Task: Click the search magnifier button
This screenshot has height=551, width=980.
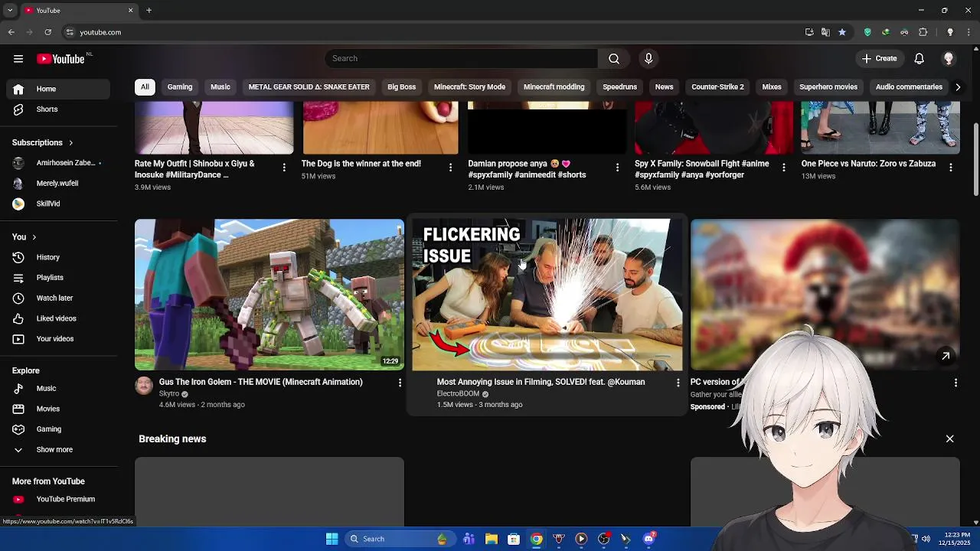Action: 614,59
